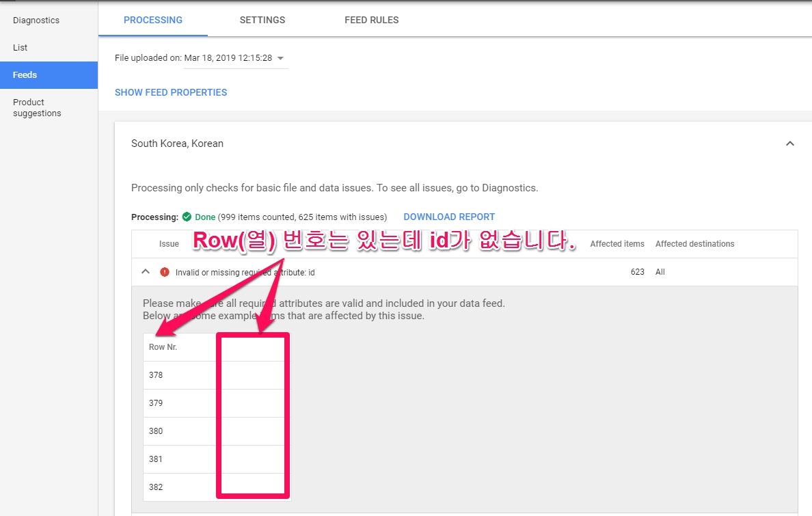The width and height of the screenshot is (812, 516).
Task: Go to Diagnostics in the sidebar
Action: 36,21
